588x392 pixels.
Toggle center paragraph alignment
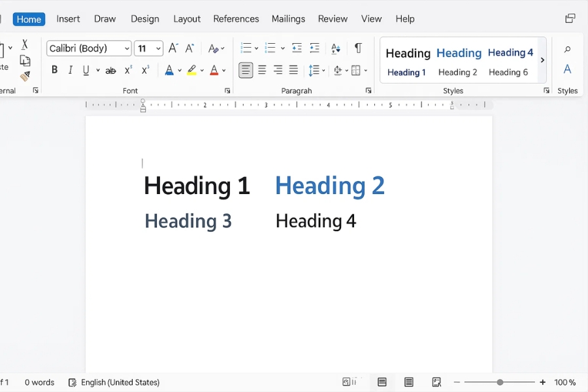tap(262, 69)
